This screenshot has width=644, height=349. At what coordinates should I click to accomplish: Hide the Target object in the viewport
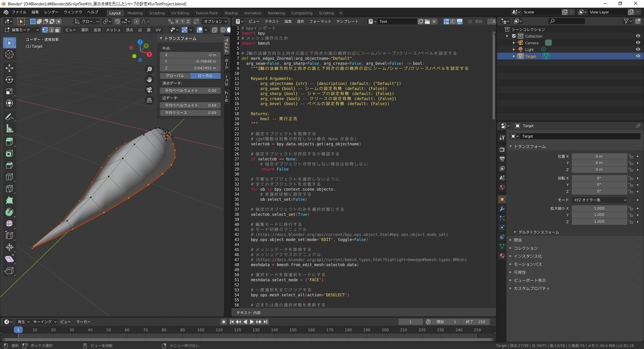[638, 55]
